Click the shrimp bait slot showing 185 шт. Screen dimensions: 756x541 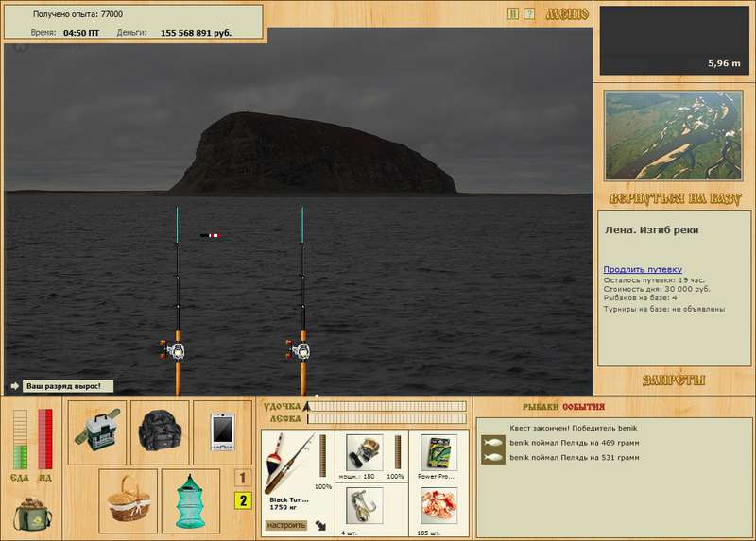(437, 505)
